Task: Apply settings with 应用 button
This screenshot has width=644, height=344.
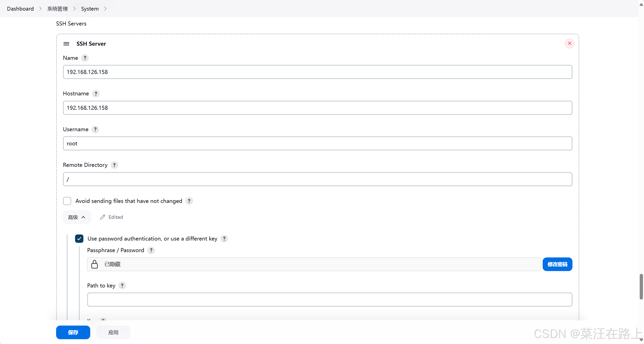Action: [x=113, y=332]
